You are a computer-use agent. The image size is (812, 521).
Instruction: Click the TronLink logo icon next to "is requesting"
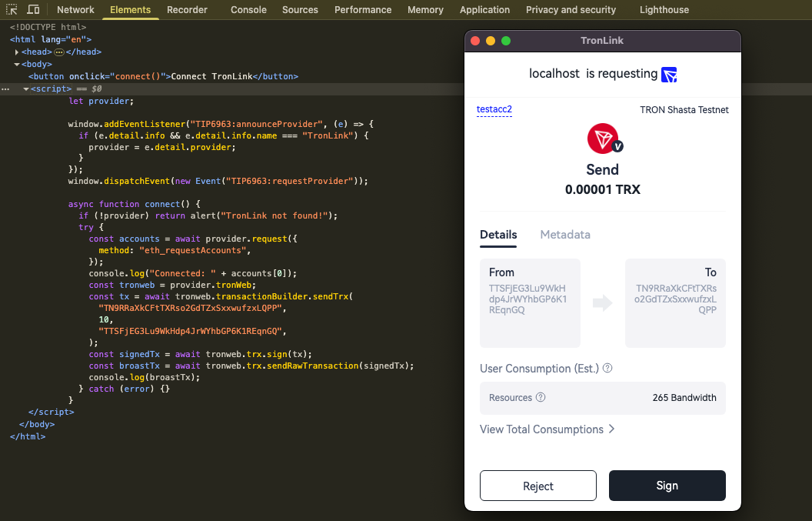tap(669, 75)
